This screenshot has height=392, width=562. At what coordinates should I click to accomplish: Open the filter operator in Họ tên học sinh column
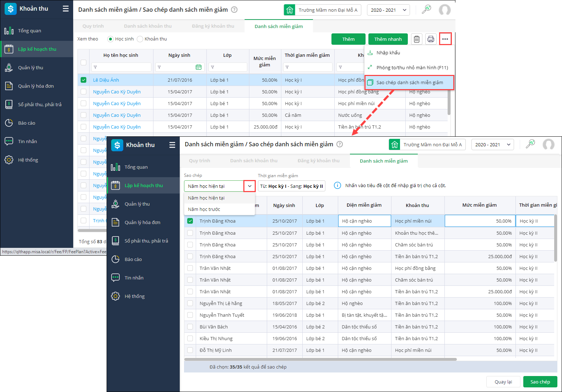click(95, 67)
